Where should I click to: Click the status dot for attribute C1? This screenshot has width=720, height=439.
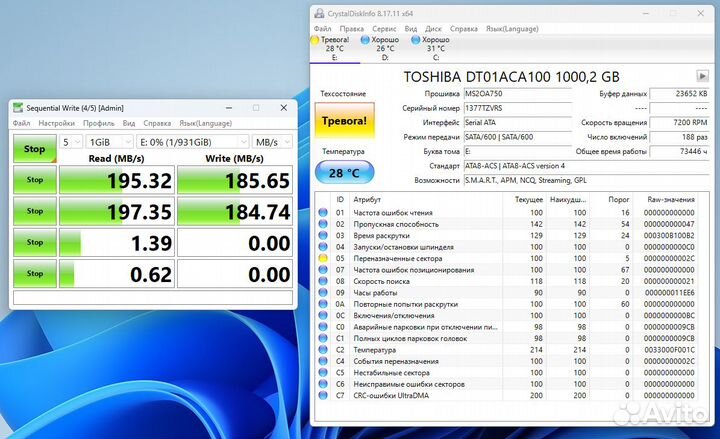pyautogui.click(x=323, y=338)
